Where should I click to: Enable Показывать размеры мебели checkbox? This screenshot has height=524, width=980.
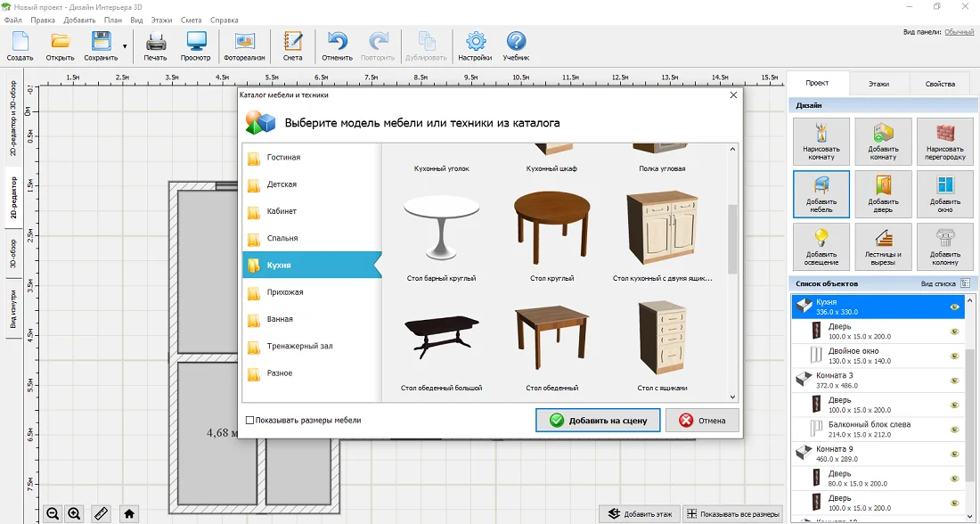[250, 420]
